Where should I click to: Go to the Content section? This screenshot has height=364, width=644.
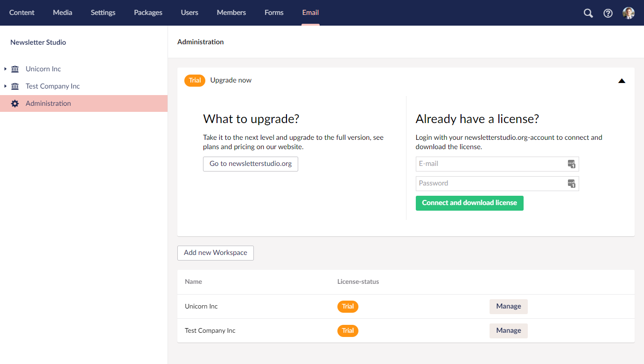(x=22, y=13)
